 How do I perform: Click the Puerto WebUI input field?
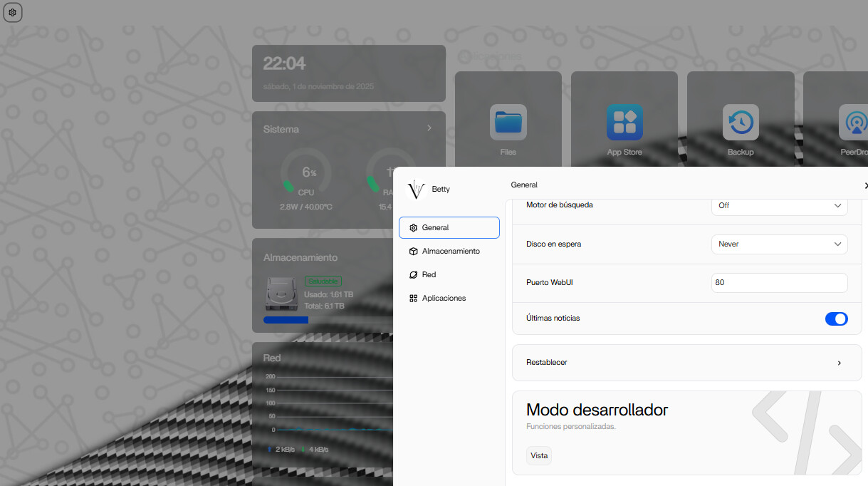click(x=779, y=283)
